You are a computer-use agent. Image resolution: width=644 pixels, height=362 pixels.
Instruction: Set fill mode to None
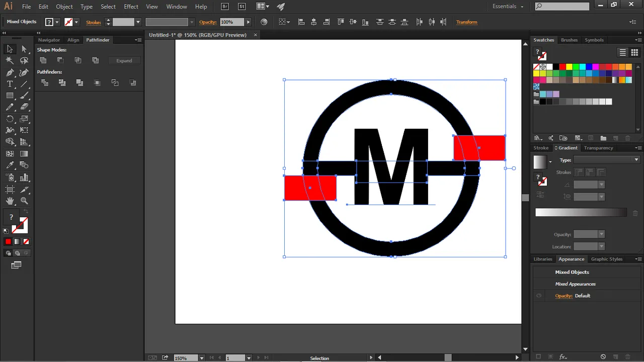coord(26,242)
